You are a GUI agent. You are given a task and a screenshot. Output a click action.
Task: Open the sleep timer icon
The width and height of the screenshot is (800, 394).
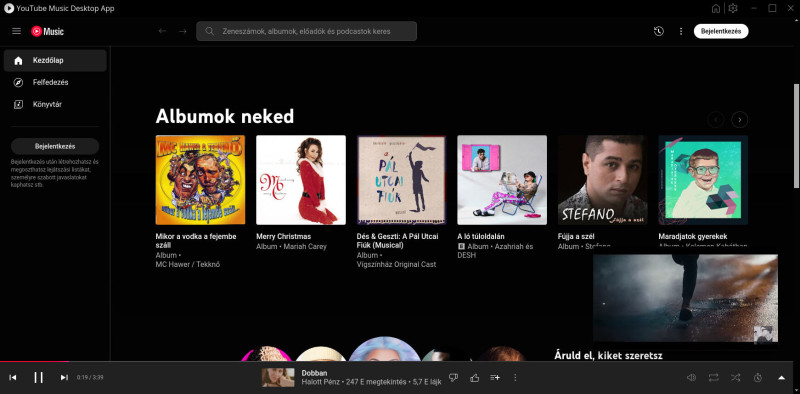point(758,377)
